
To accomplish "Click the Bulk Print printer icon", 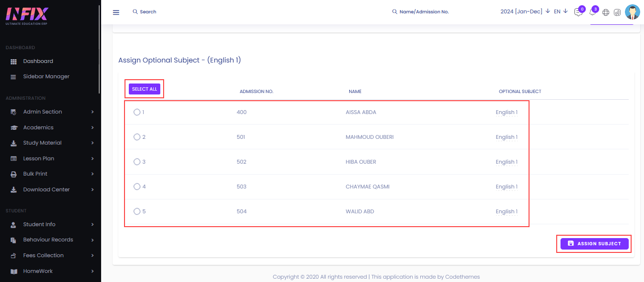I will tap(14, 174).
